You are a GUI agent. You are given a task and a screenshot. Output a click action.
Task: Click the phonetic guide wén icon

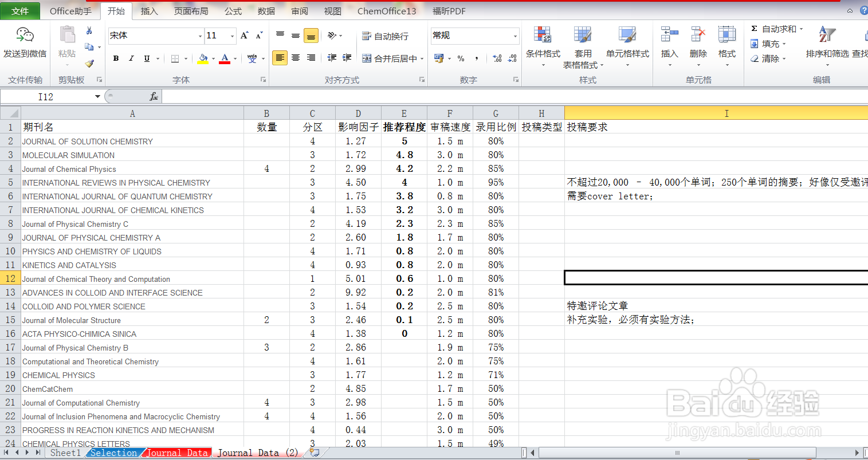[x=252, y=58]
